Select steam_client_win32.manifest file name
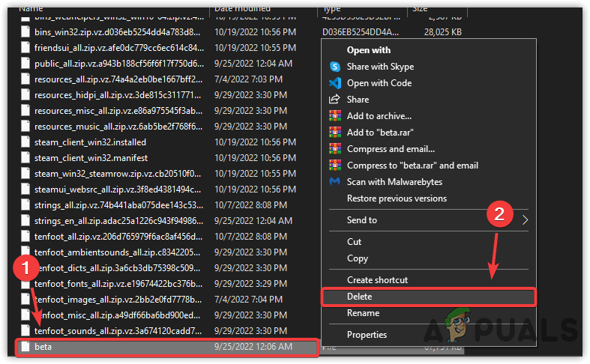The height and width of the screenshot is (364, 590). point(91,158)
